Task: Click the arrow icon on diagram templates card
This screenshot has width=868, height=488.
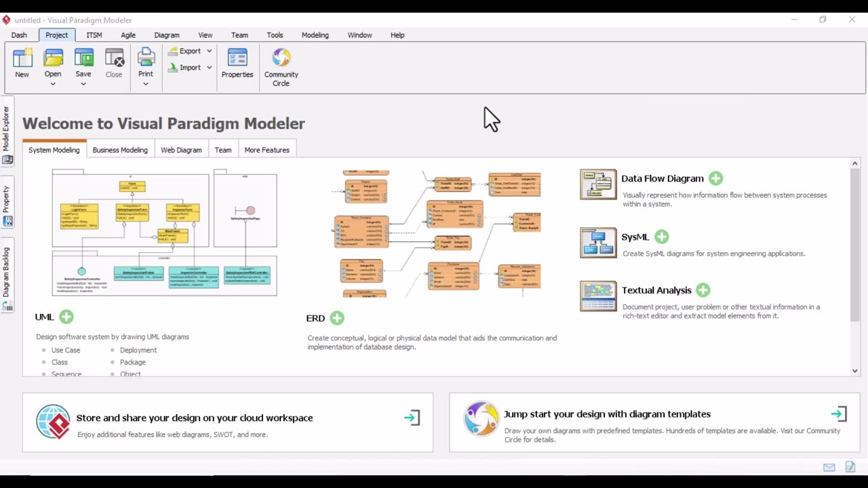Action: click(839, 413)
